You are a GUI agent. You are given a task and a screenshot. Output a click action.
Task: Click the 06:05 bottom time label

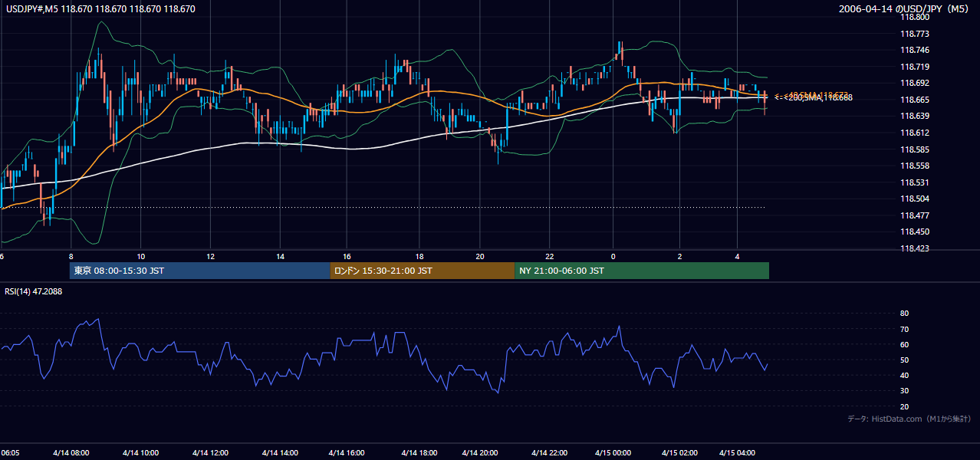pyautogui.click(x=10, y=453)
